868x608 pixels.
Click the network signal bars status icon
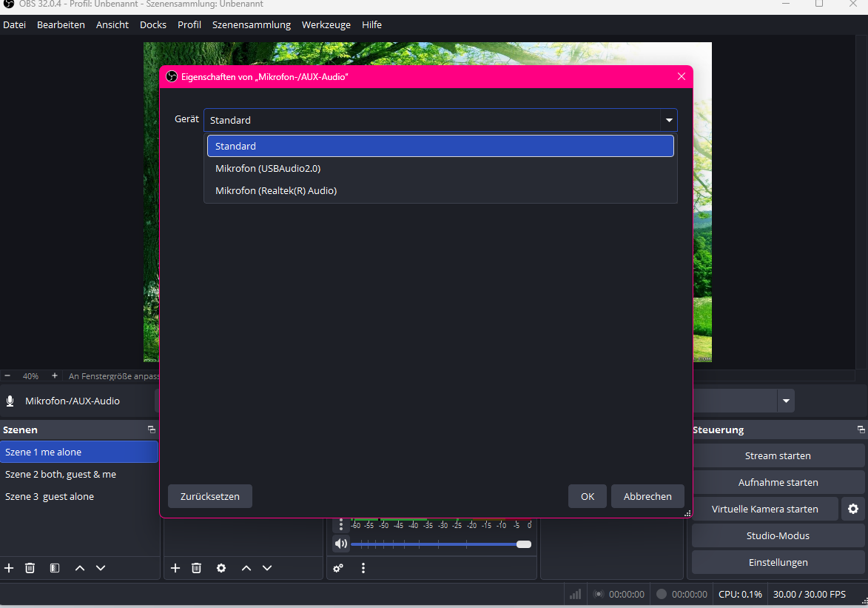pyautogui.click(x=575, y=594)
